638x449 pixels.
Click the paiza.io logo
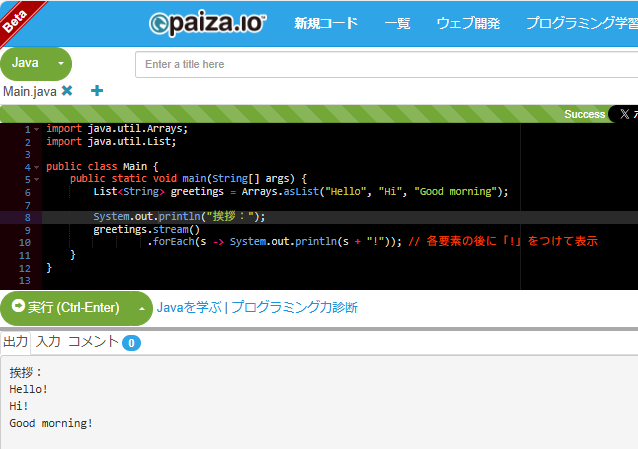click(207, 23)
